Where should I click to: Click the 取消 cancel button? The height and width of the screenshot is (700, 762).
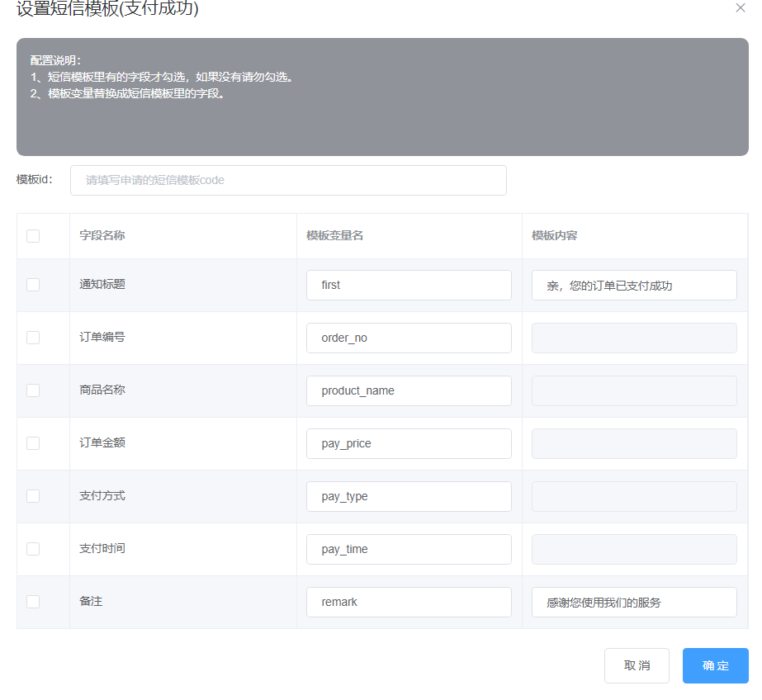637,665
